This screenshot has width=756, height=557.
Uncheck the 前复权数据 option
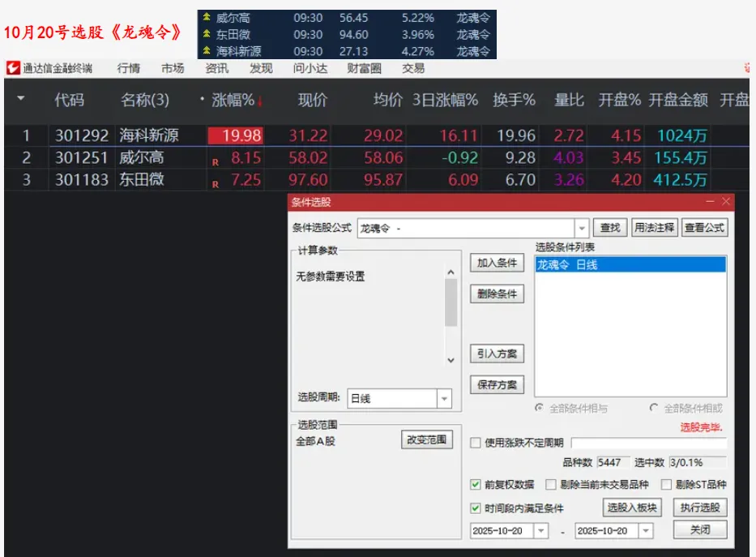[x=476, y=485]
